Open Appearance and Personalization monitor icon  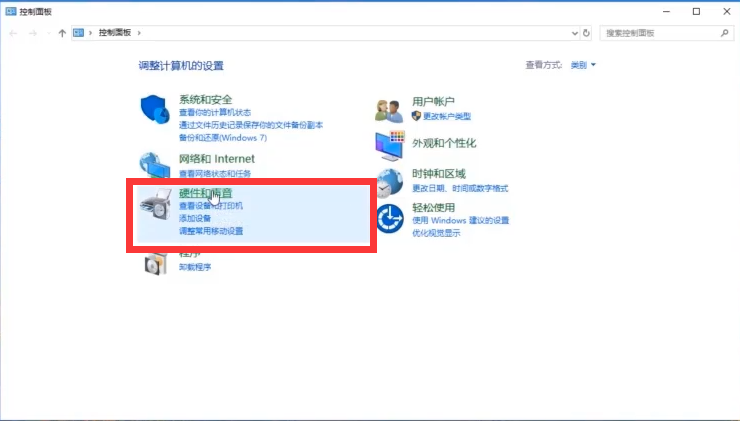(390, 145)
